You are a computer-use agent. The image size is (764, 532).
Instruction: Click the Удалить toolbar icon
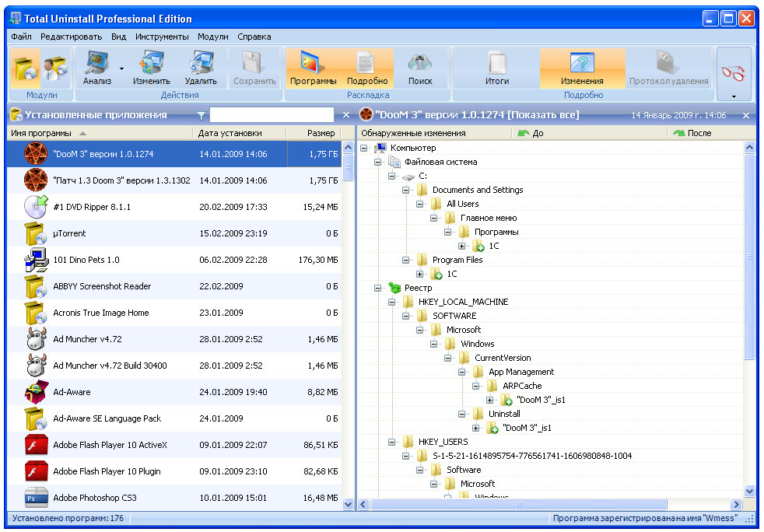tap(201, 64)
